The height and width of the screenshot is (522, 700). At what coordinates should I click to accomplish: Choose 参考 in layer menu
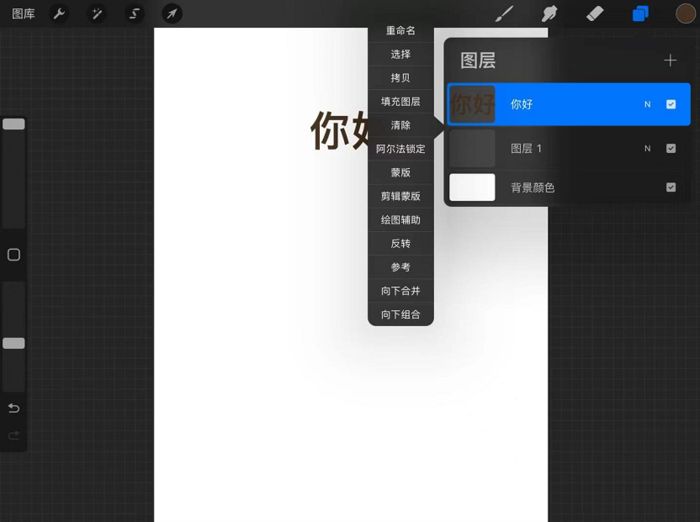pyautogui.click(x=400, y=267)
